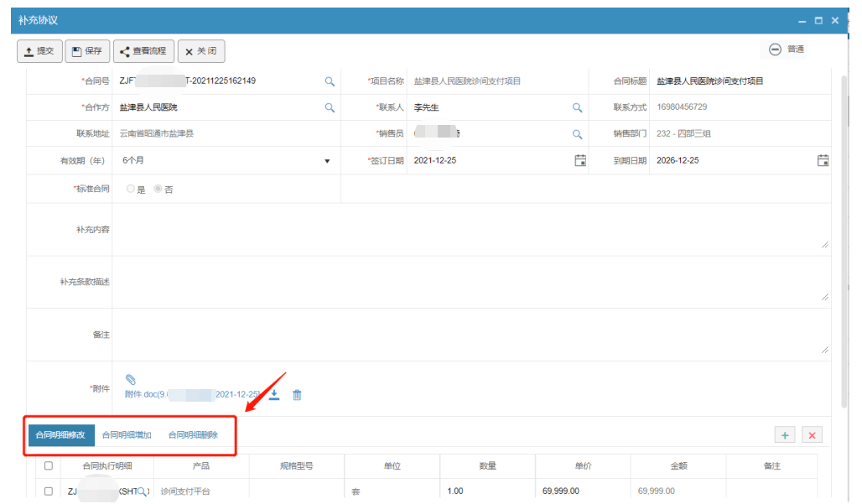Screen dimensions: 862x504
Task: Select 是 for standard contract
Action: click(x=131, y=190)
